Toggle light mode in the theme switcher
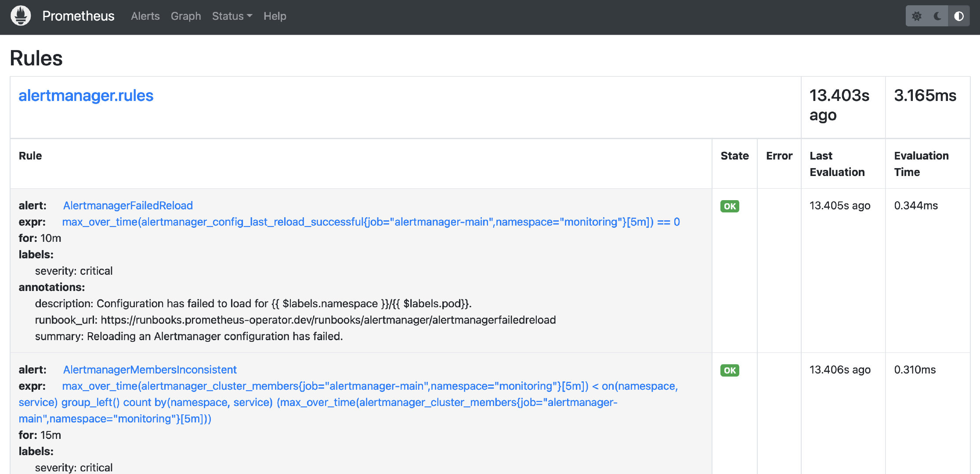This screenshot has height=474, width=980. [917, 16]
